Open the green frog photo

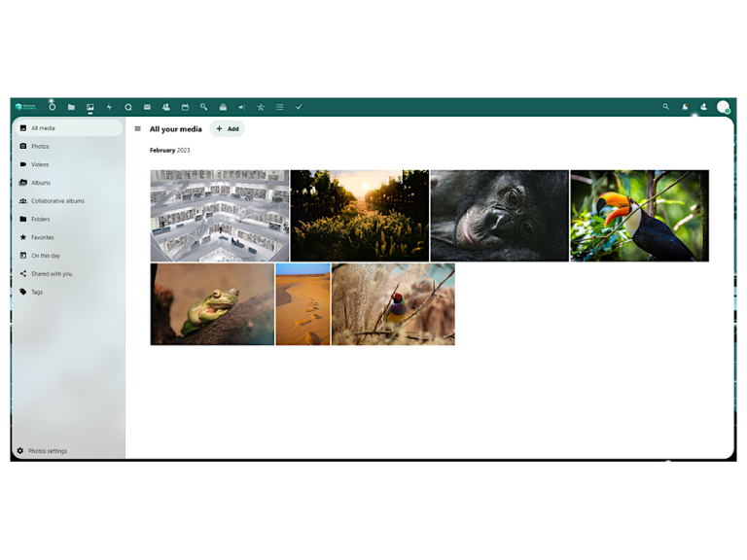tap(212, 304)
